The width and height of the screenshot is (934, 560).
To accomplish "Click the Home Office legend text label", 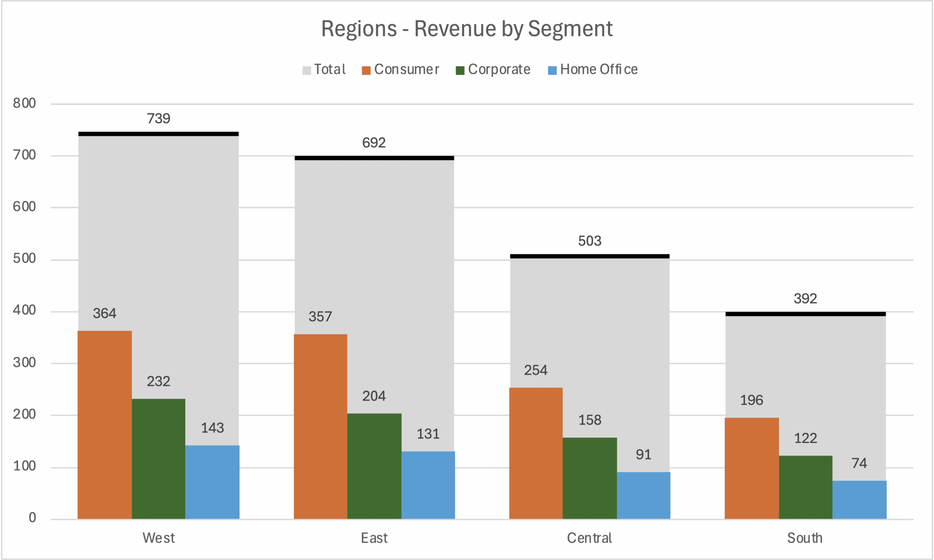I will coord(599,69).
